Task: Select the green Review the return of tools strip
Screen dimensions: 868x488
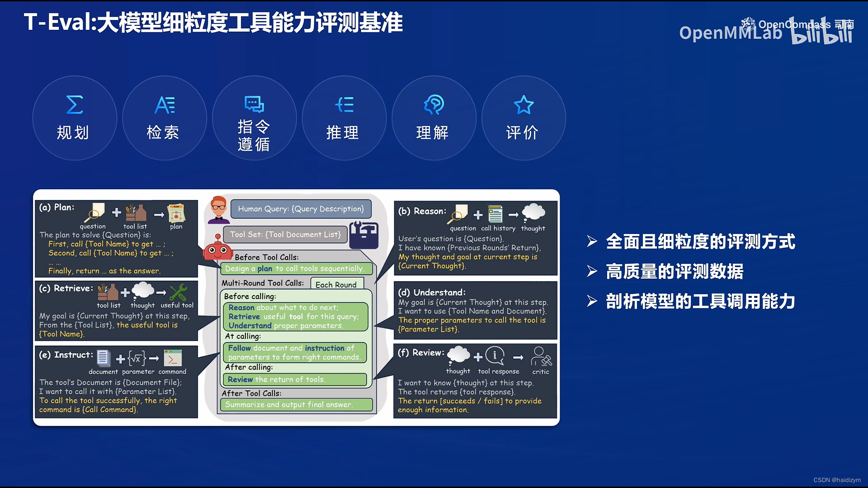Action: coord(294,380)
